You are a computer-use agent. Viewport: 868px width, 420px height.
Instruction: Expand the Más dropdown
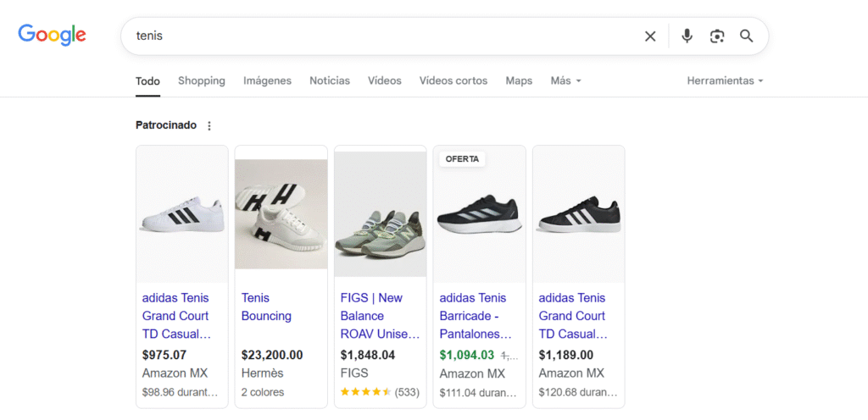[565, 80]
